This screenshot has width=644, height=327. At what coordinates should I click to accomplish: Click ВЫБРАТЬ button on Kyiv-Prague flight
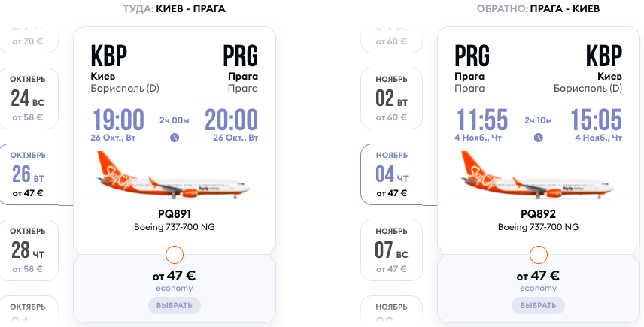click(x=175, y=306)
